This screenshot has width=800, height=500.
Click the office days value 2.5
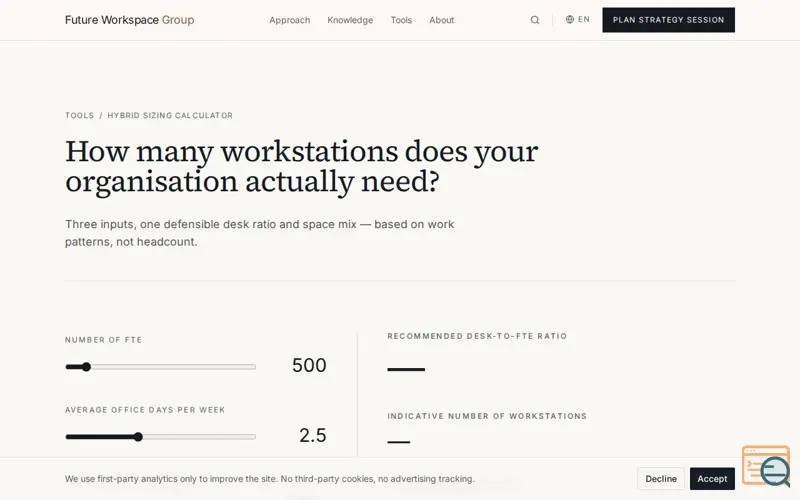(312, 435)
